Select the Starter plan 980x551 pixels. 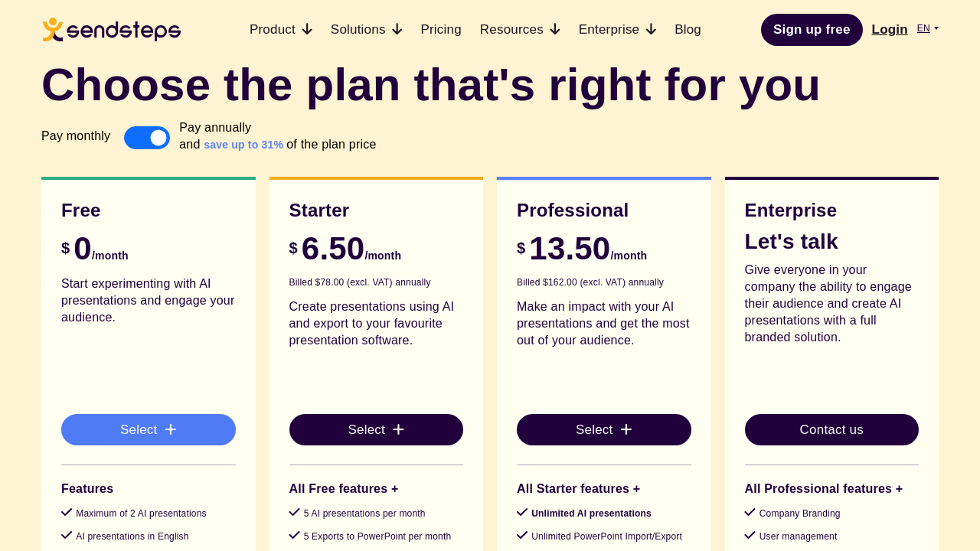pos(376,429)
